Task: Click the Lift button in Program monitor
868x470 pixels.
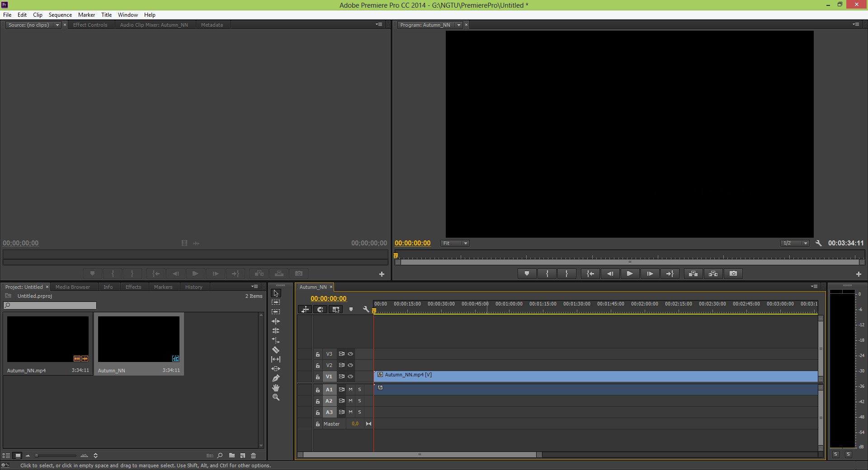Action: pyautogui.click(x=693, y=273)
